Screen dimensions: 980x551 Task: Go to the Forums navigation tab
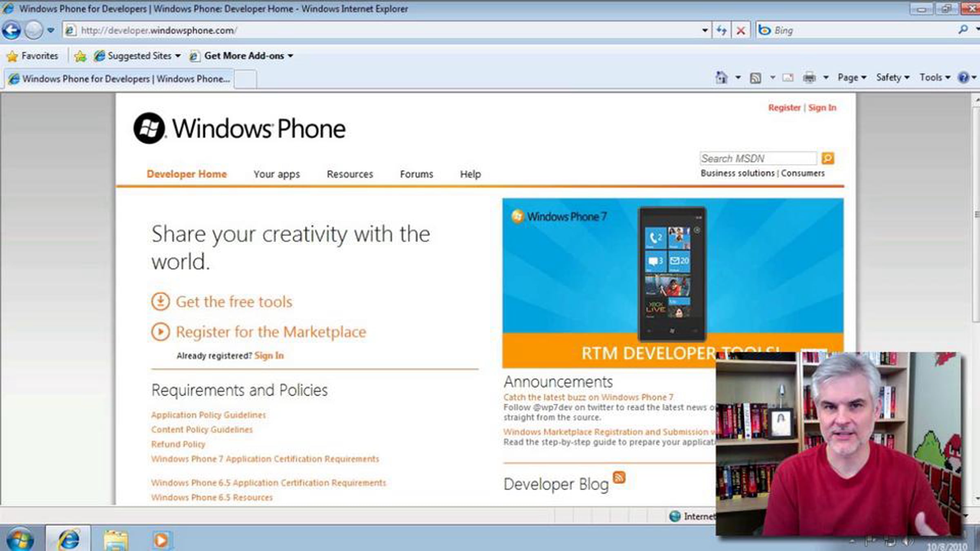pyautogui.click(x=416, y=174)
